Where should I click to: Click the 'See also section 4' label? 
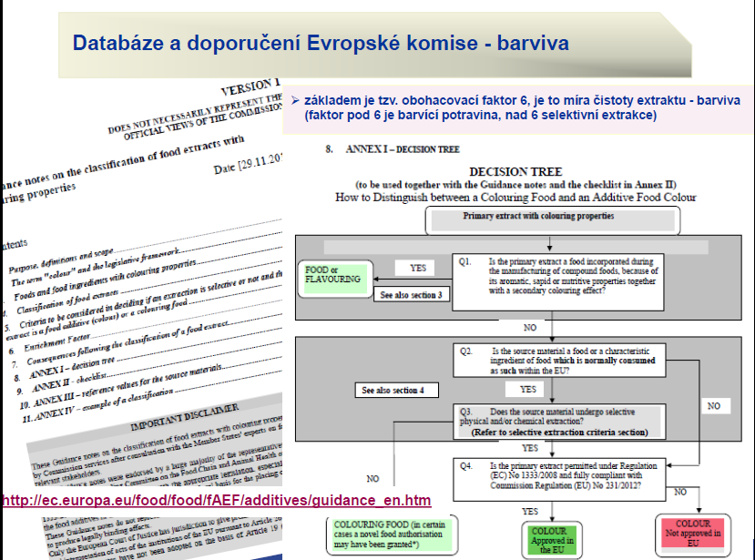[x=397, y=390]
